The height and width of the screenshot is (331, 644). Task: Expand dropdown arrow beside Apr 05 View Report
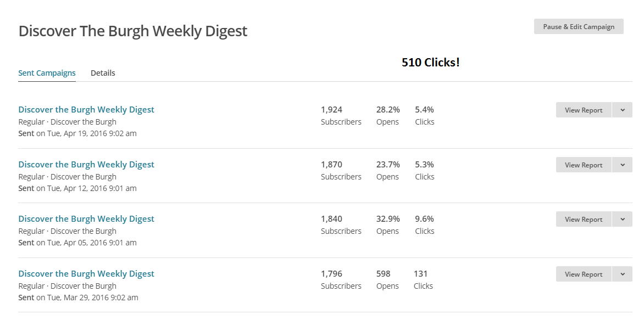pos(623,220)
